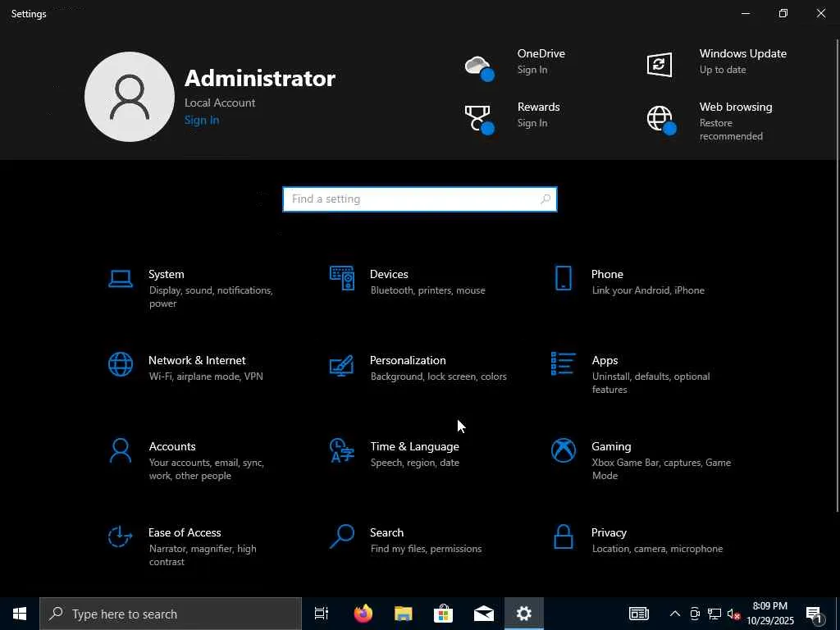Open News and interests taskbar icon
840x630 pixels.
click(638, 614)
